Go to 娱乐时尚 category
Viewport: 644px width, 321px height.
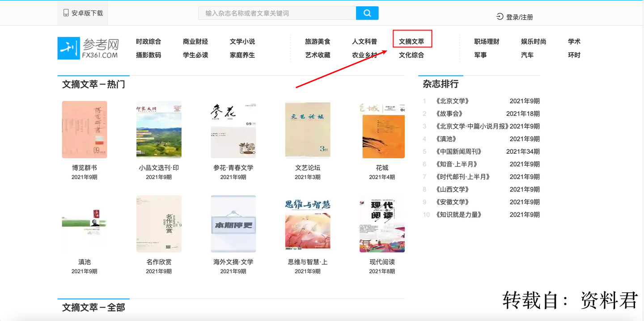pos(534,42)
